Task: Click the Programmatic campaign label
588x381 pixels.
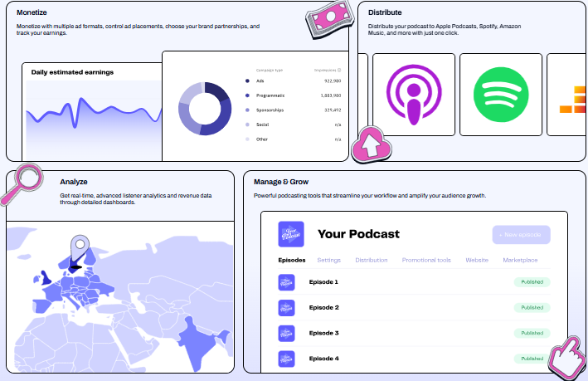Action: (270, 95)
